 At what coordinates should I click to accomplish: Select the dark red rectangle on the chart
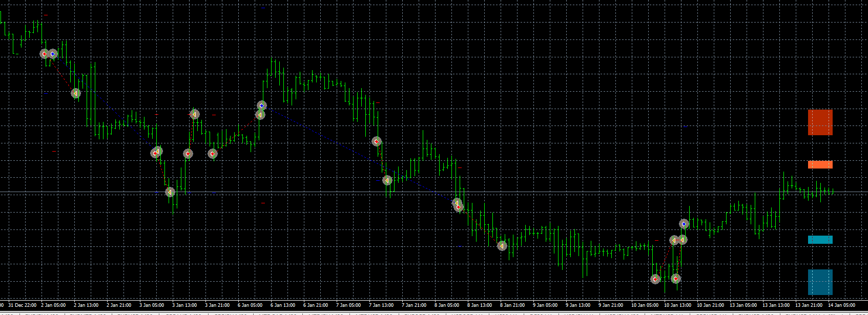tap(820, 122)
